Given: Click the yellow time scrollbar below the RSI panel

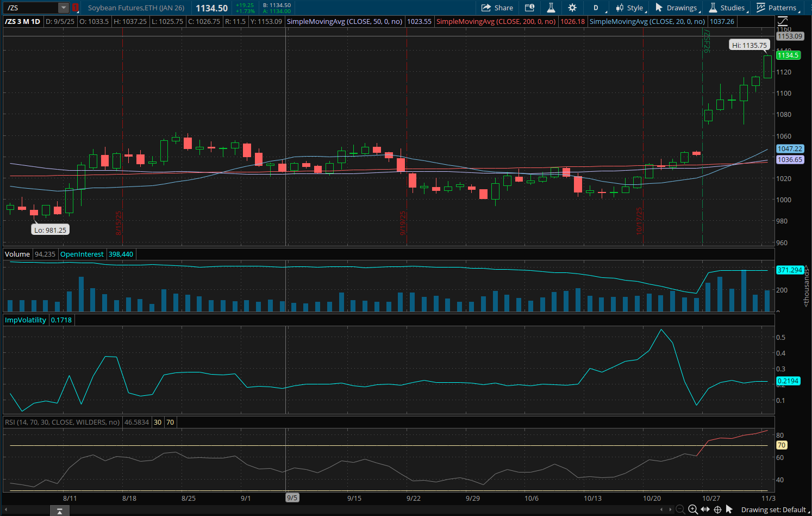Looking at the screenshot, I should click(380, 491).
